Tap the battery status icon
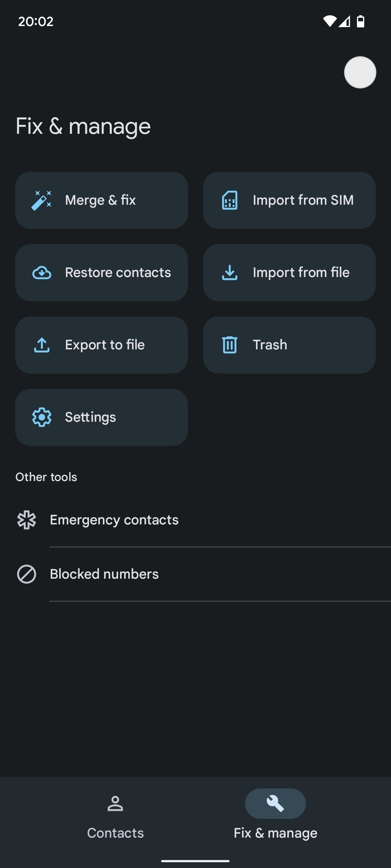 pos(361,22)
